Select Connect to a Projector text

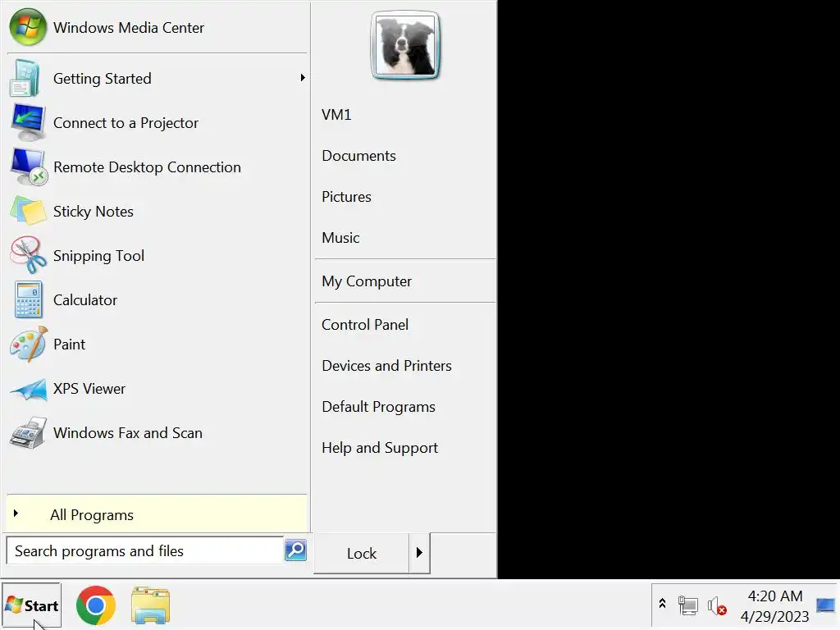[x=126, y=123]
